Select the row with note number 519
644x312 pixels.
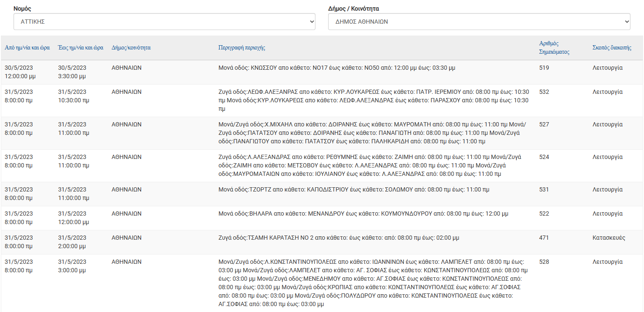pyautogui.click(x=544, y=68)
